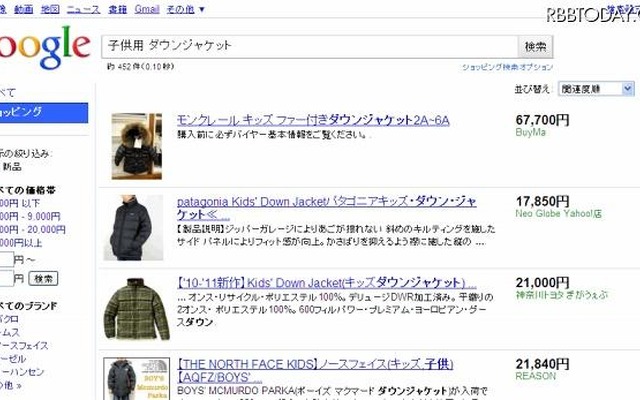Open the black patagonia jacket thumbnail
This screenshot has width=640, height=400.
coord(133,227)
